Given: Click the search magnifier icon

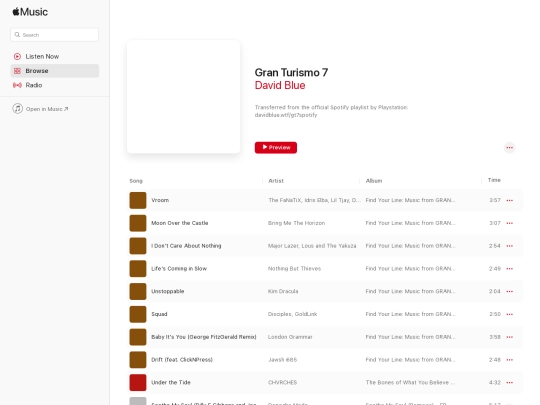Looking at the screenshot, I should click(x=17, y=35).
